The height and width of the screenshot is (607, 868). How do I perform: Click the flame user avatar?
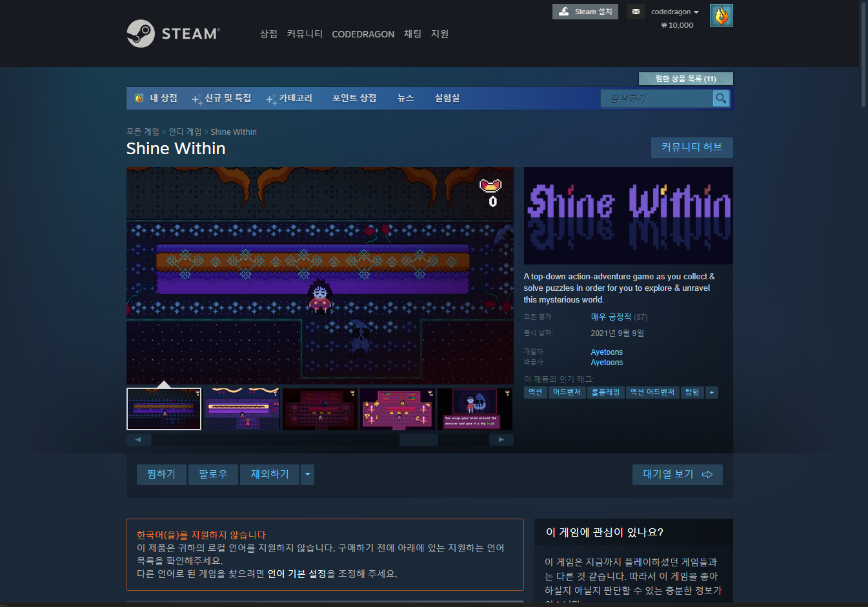(x=722, y=15)
